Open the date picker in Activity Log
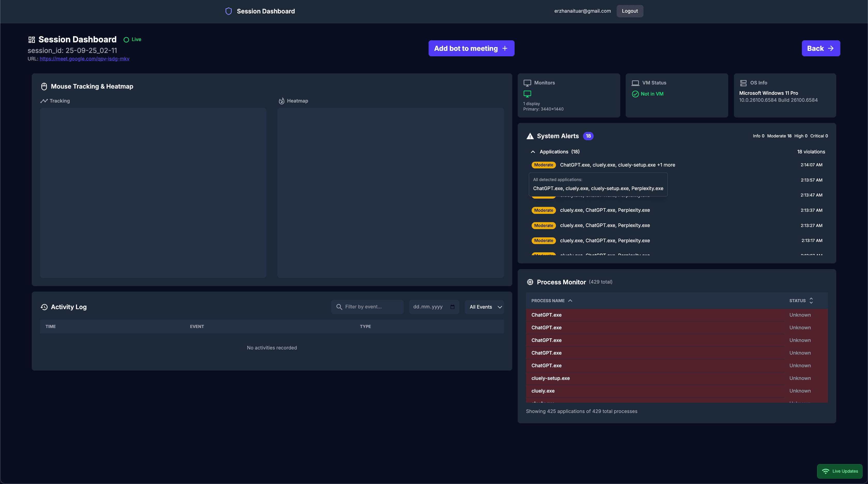Viewport: 868px width, 484px height. [452, 307]
